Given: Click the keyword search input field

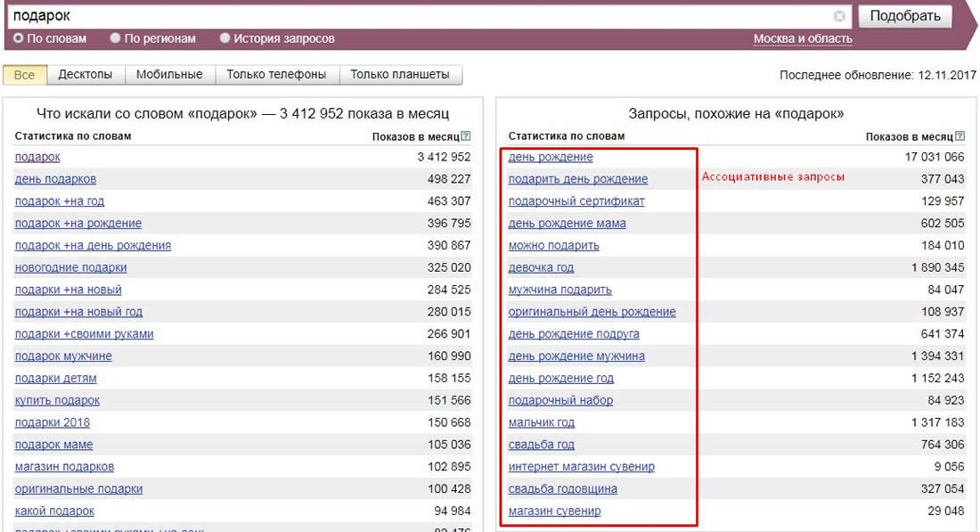Looking at the screenshot, I should click(x=356, y=15).
